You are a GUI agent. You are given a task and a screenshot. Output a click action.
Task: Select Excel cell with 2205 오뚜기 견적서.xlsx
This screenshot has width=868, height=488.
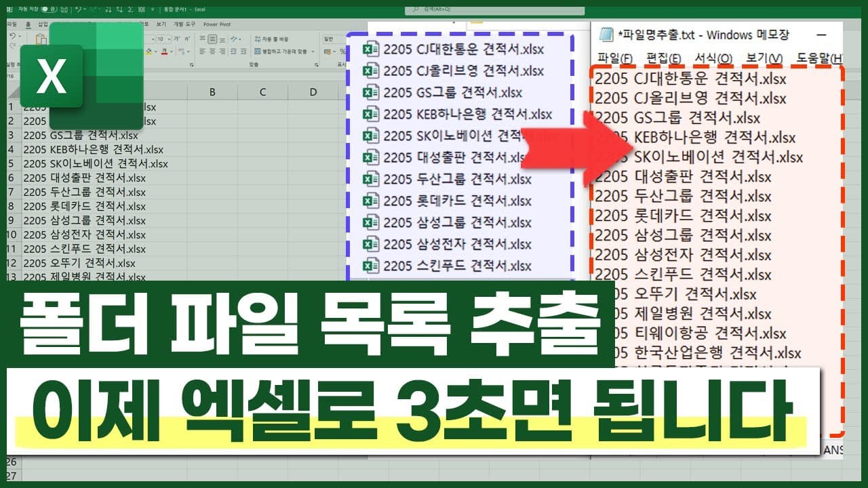103,263
